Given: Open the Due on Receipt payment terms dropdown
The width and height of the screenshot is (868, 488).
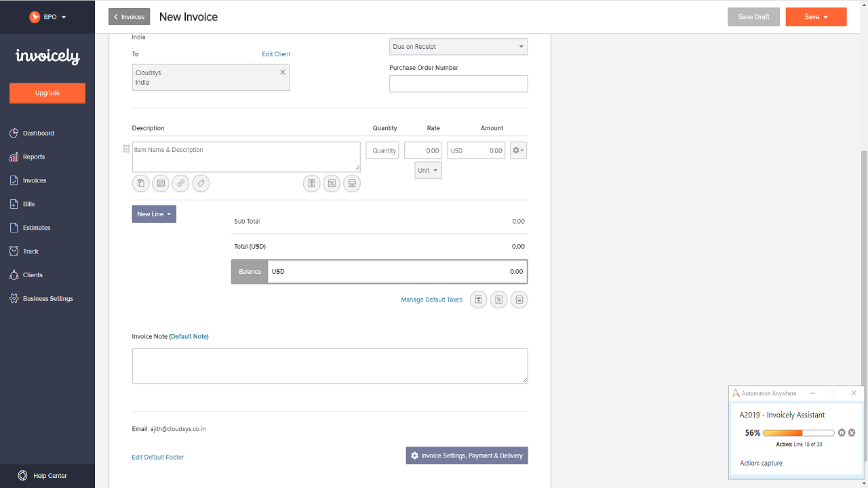Looking at the screenshot, I should [x=458, y=47].
